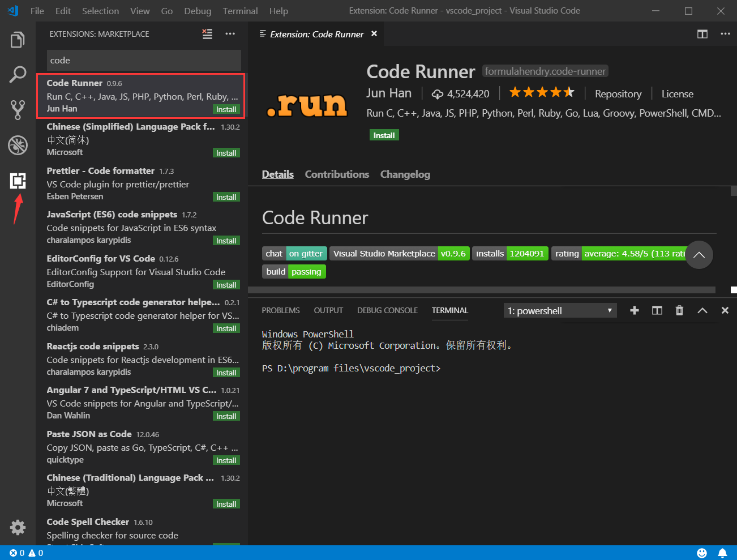737x560 pixels.
Task: Install Chinese (Simplified) Language Pack
Action: coord(226,153)
